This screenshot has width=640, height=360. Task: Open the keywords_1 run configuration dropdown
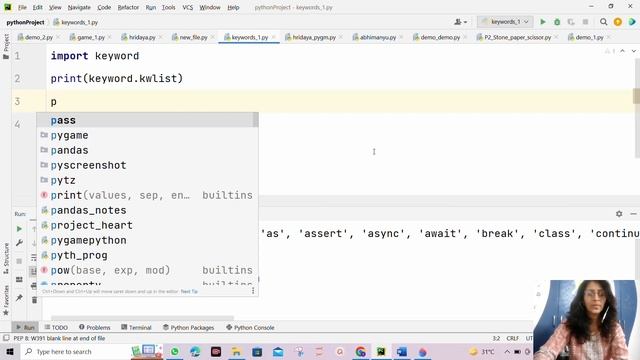pyautogui.click(x=505, y=22)
